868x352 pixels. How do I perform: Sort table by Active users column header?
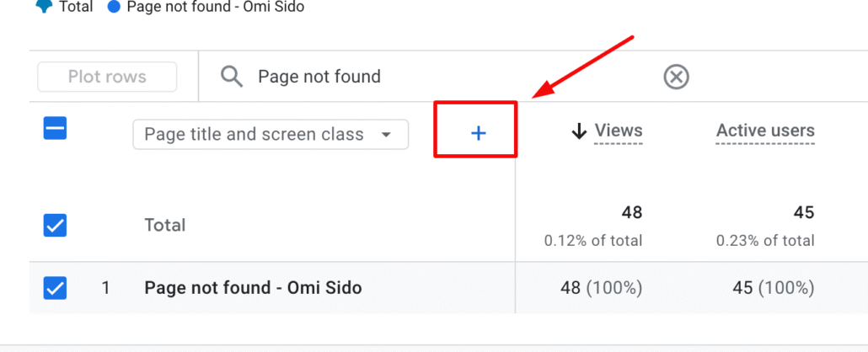[x=765, y=131]
